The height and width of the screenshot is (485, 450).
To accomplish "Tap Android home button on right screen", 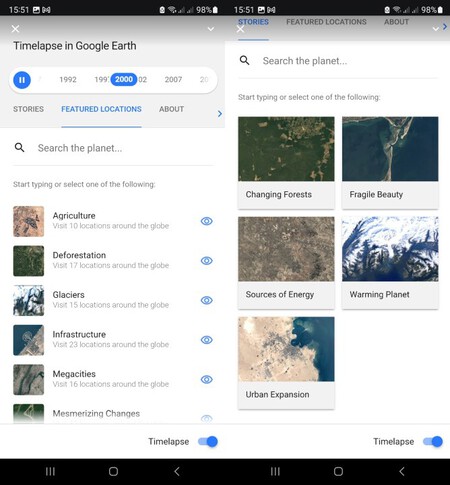I will (x=338, y=471).
